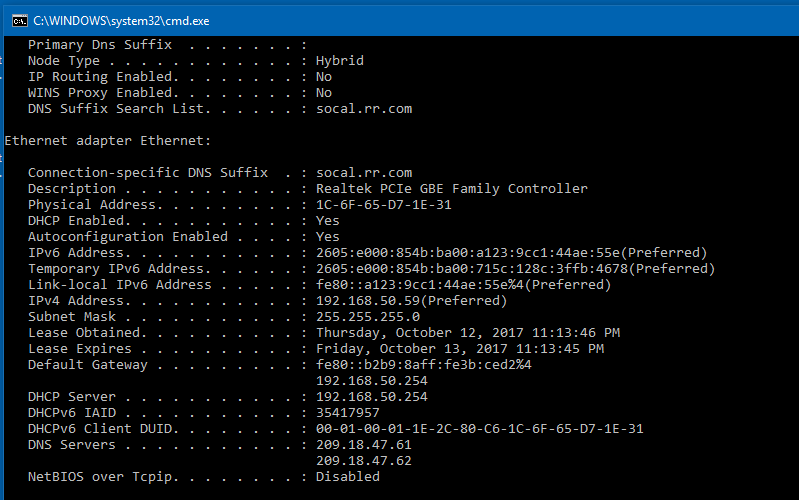Click the Realtek PCIe GBE Family Controller text
The width and height of the screenshot is (799, 500).
451,189
